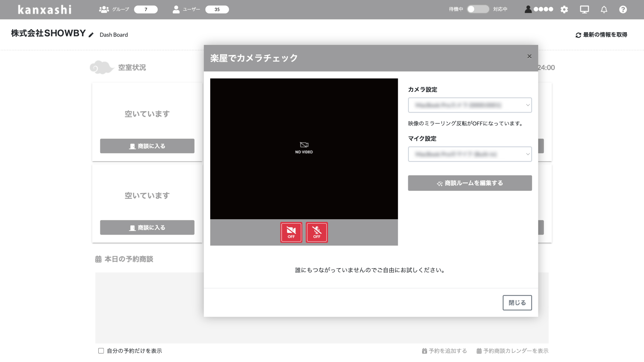
Task: Open the monitor screen icon
Action: click(584, 9)
